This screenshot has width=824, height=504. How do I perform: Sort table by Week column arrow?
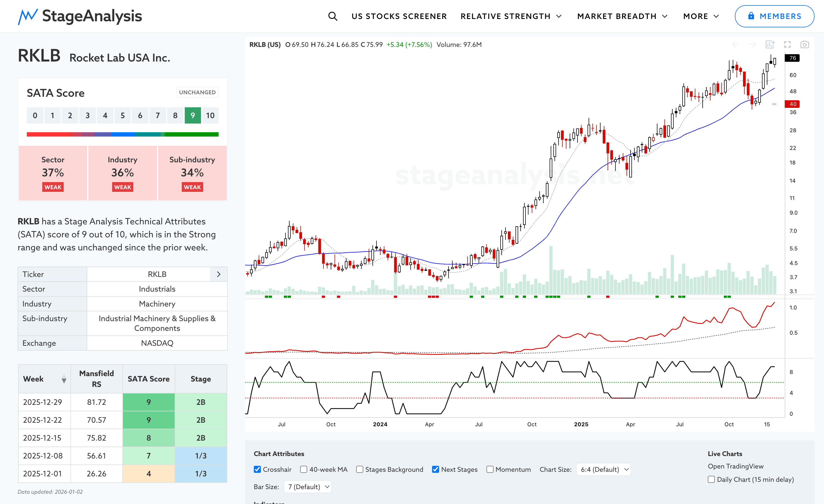click(x=64, y=379)
